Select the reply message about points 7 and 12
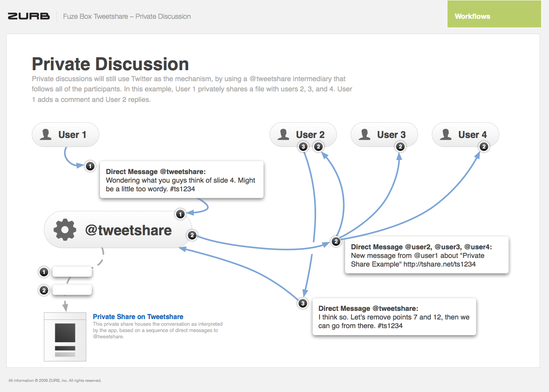 pos(394,317)
